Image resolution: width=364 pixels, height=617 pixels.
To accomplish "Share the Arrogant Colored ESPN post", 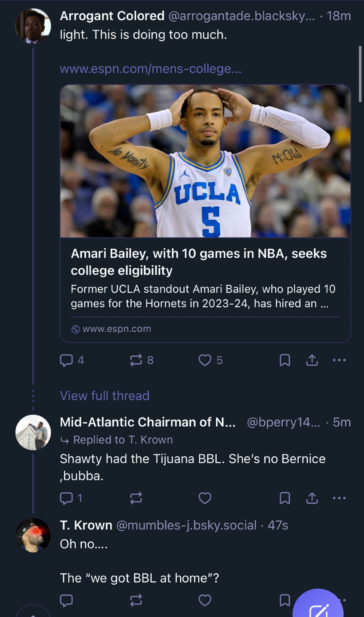I will (312, 360).
